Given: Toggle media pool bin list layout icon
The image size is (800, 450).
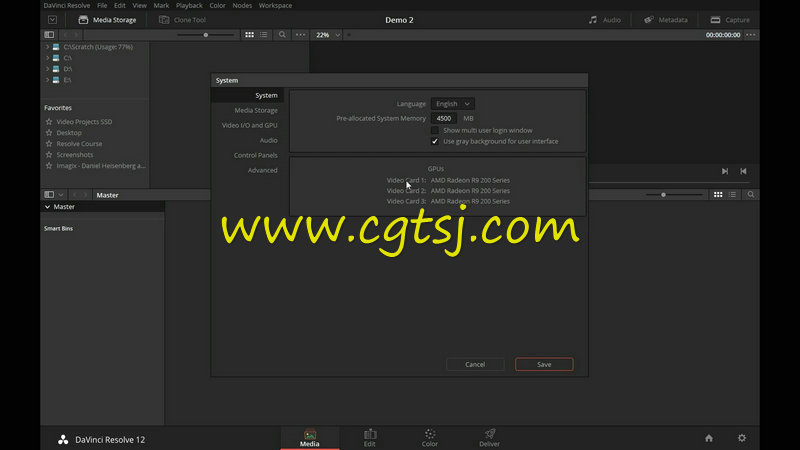Looking at the screenshot, I should [49, 194].
